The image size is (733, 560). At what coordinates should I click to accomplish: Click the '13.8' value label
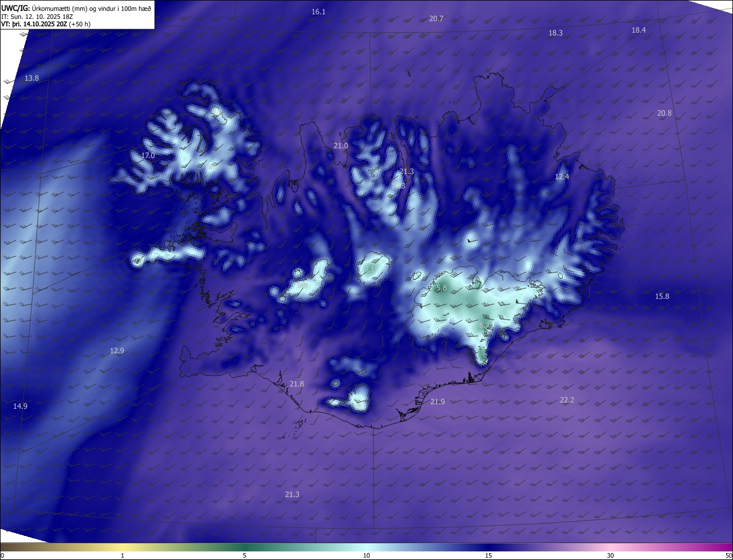(x=31, y=78)
